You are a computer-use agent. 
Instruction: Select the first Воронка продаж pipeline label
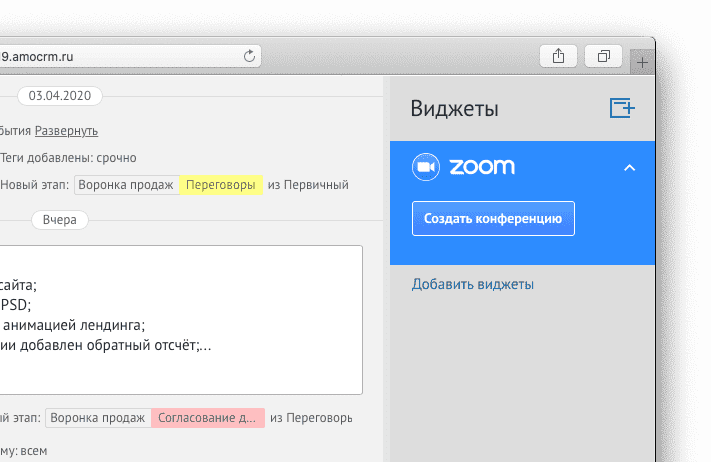[x=127, y=184]
